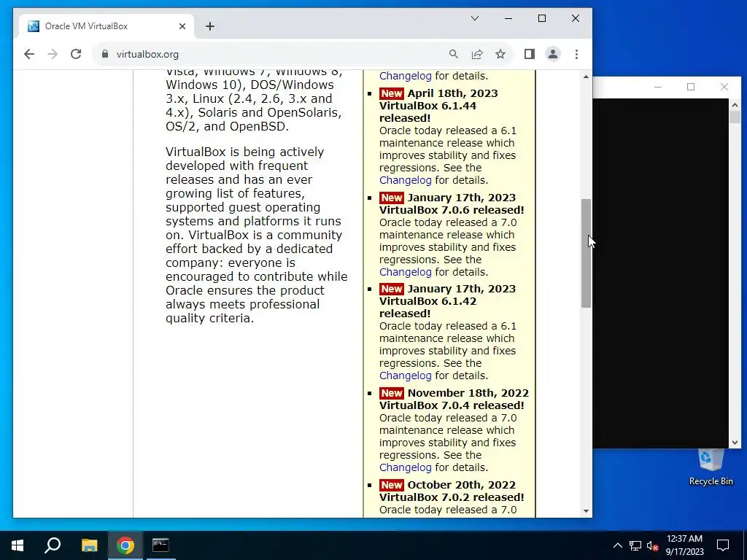Open the Chrome side panel

530,54
